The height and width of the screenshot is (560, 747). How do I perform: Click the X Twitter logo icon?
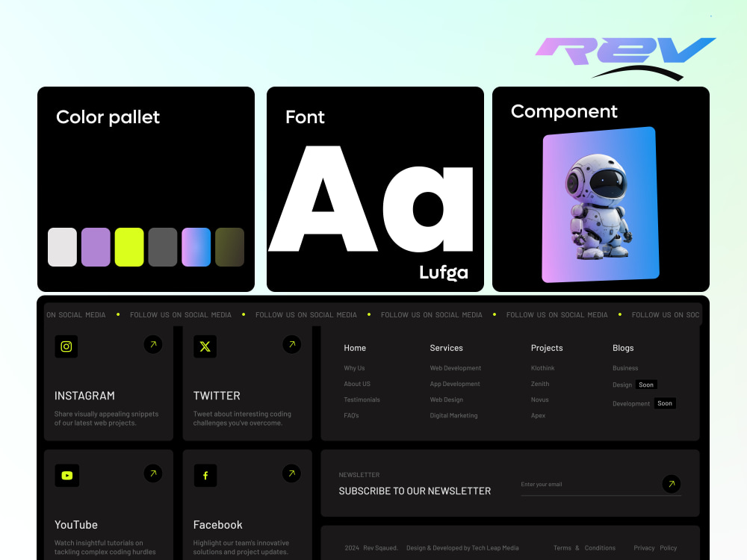click(205, 346)
